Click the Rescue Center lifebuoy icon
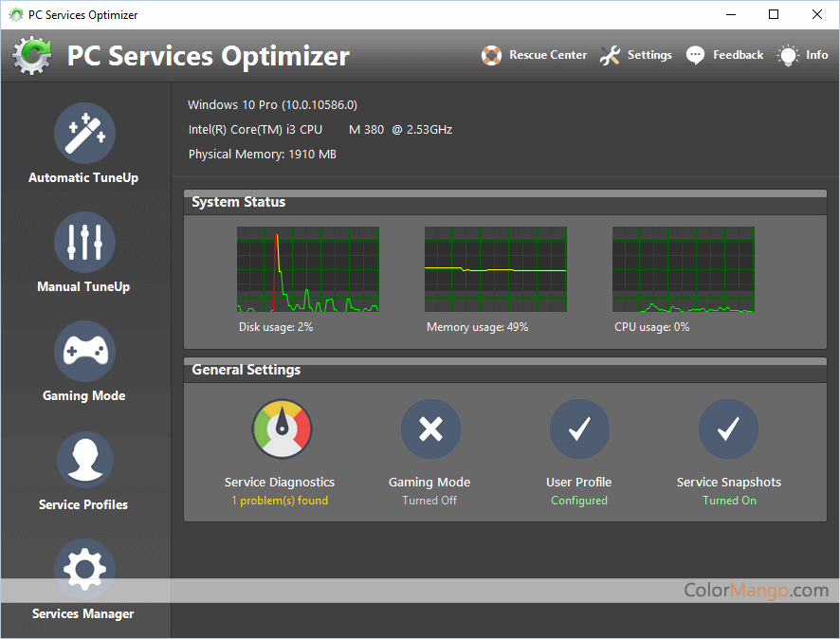The width and height of the screenshot is (840, 639). (x=491, y=55)
